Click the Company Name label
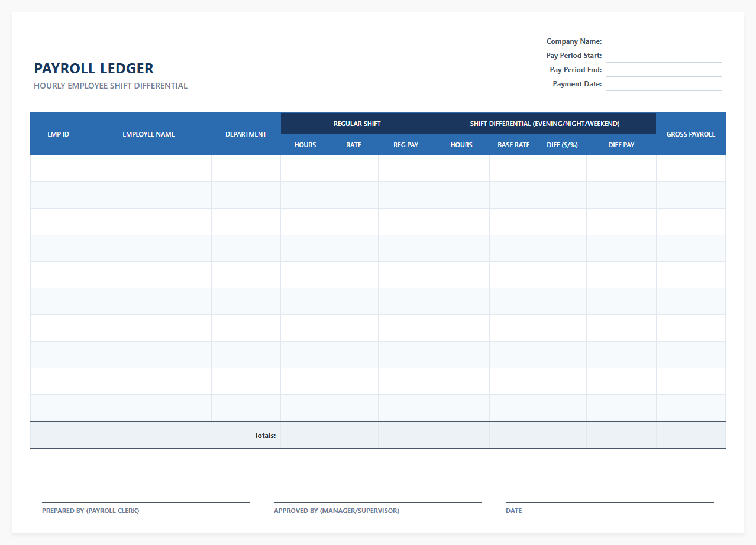This screenshot has height=545, width=756. coord(574,41)
